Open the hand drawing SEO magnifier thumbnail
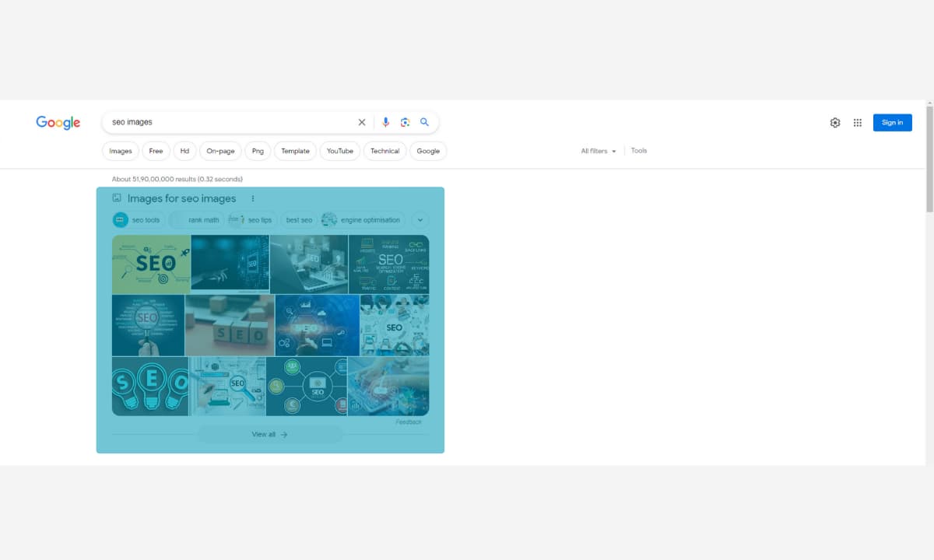Image resolution: width=934 pixels, height=560 pixels. point(227,386)
